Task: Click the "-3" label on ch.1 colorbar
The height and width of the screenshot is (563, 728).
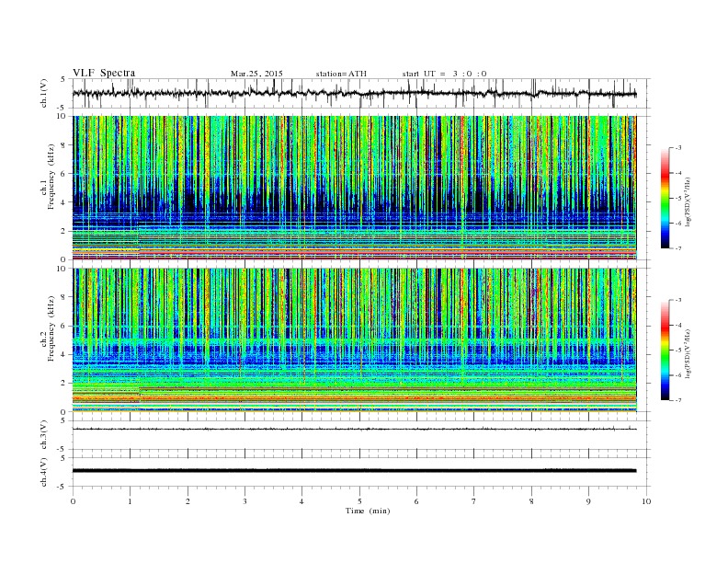Action: (x=677, y=148)
